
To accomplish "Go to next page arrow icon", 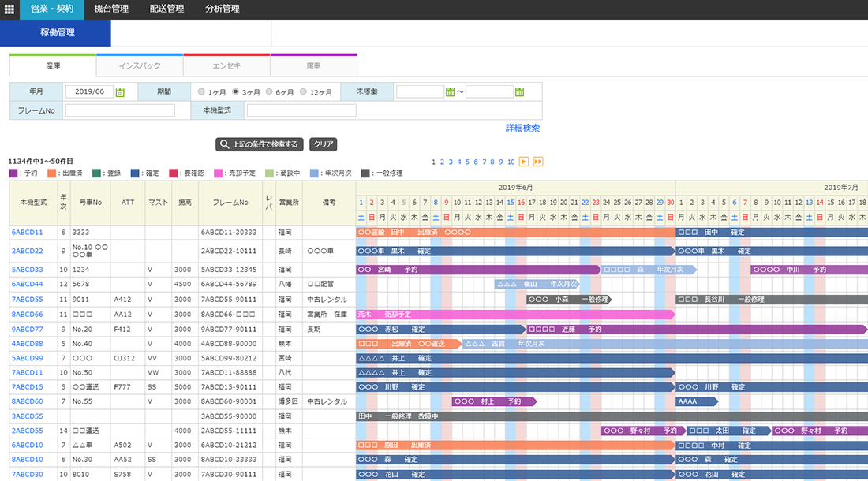I will tap(524, 162).
